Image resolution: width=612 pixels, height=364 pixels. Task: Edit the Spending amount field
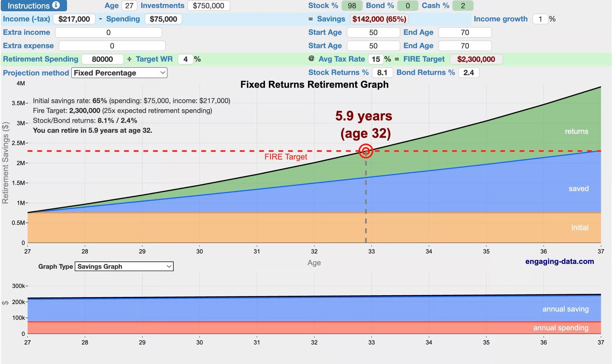(163, 19)
